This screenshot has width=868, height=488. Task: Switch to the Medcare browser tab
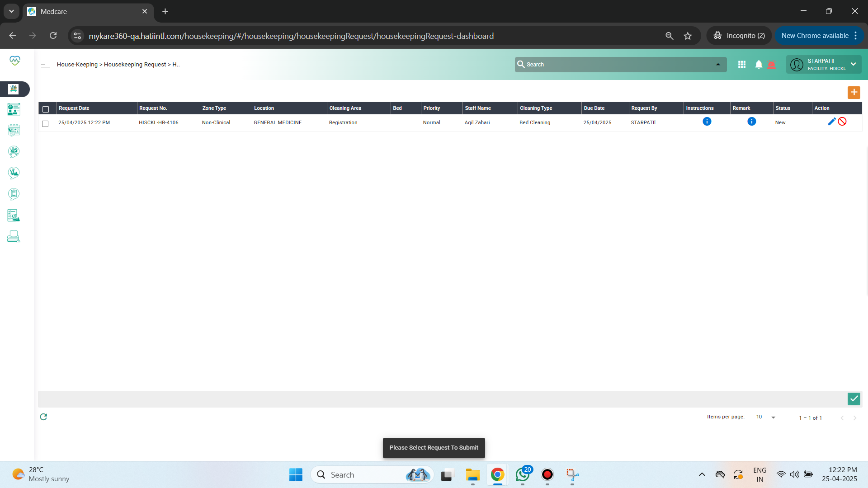[88, 11]
